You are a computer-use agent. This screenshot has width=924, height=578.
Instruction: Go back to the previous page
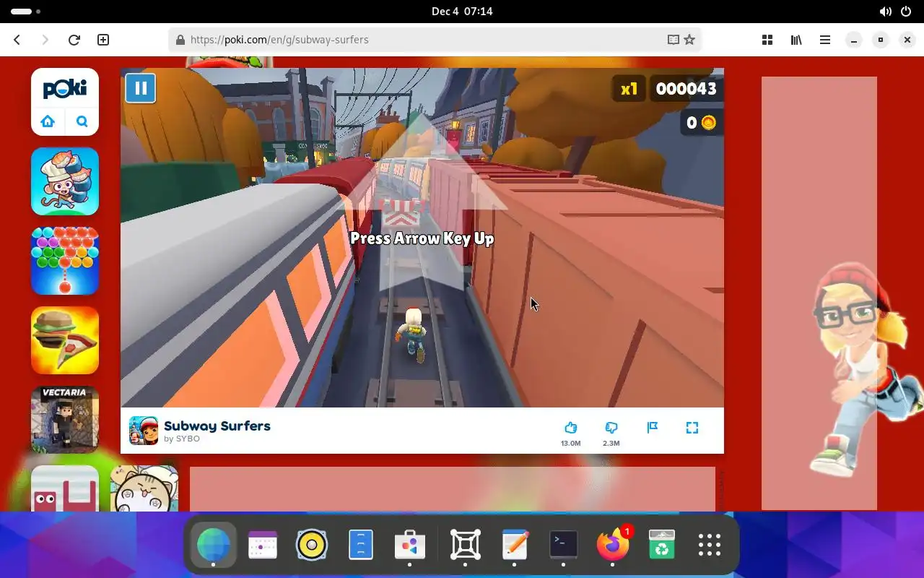17,40
